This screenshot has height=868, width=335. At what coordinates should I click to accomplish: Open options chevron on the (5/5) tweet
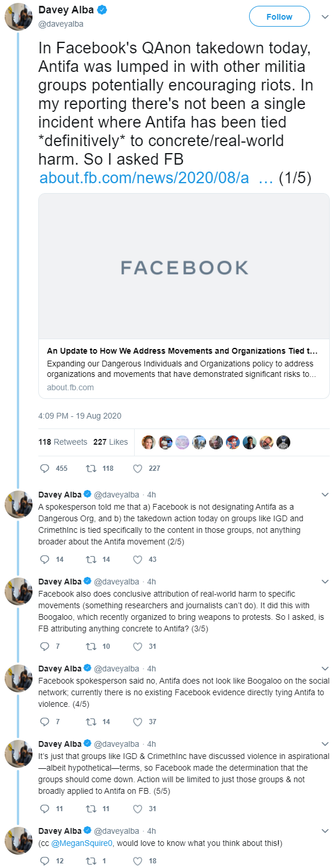[325, 744]
